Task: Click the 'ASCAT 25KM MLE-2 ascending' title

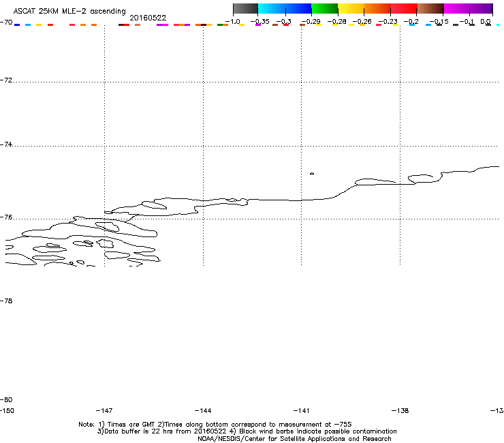Action: tap(69, 12)
